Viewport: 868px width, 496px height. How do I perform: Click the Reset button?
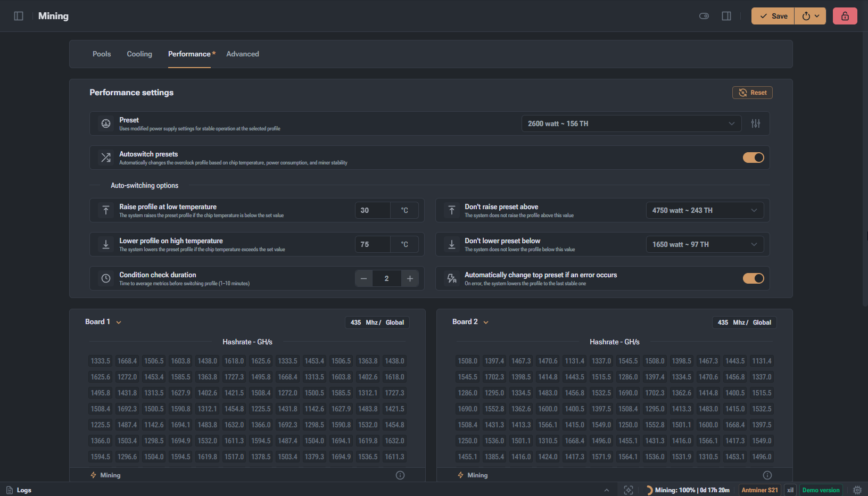(753, 93)
